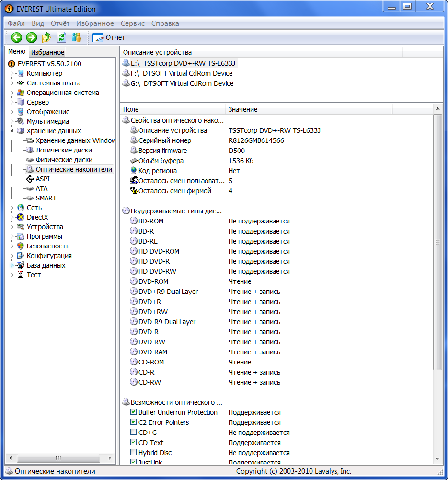
Task: Click the details pane scroll-up arrow
Action: [x=437, y=109]
